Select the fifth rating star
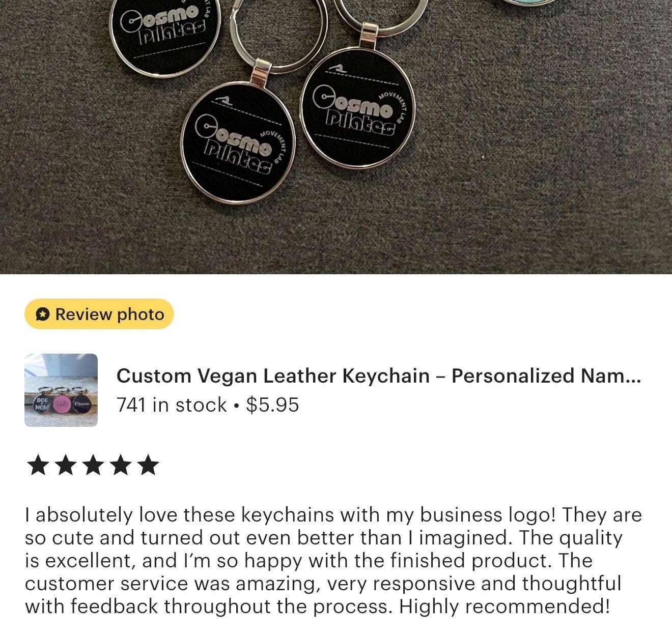Viewport: 672px width, 635px height. tap(148, 465)
